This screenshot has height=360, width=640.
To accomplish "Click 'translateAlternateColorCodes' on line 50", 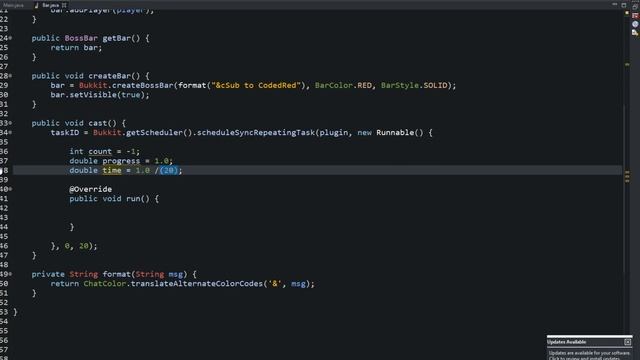I will tap(197, 283).
